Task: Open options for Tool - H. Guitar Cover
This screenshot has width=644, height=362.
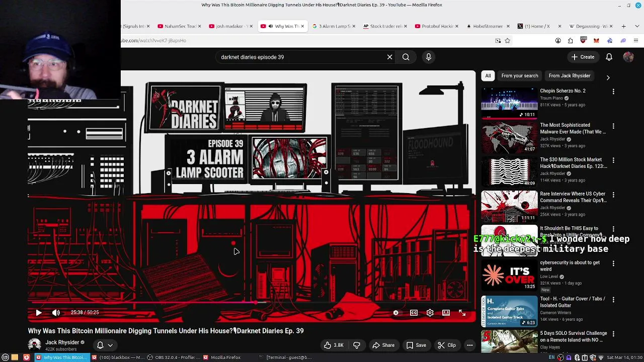Action: tap(613, 299)
